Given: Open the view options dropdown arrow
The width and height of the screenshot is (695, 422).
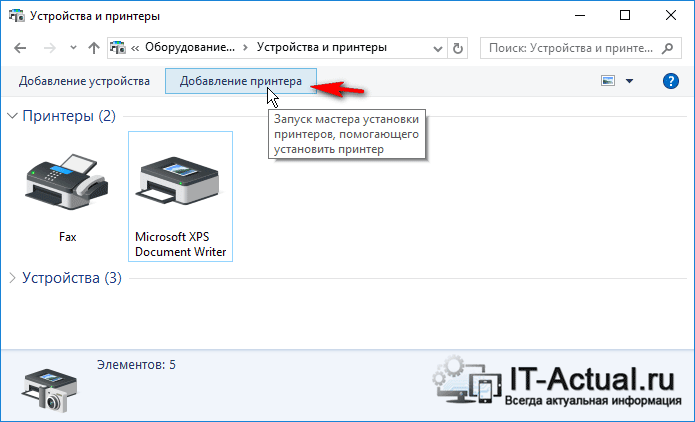Looking at the screenshot, I should 629,81.
